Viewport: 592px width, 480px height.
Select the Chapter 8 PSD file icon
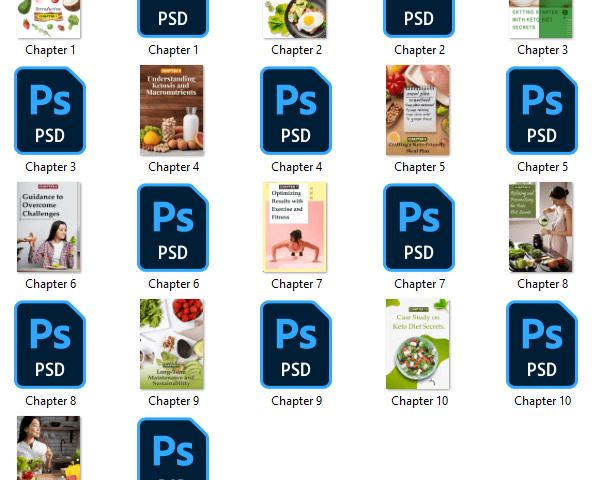(50, 344)
